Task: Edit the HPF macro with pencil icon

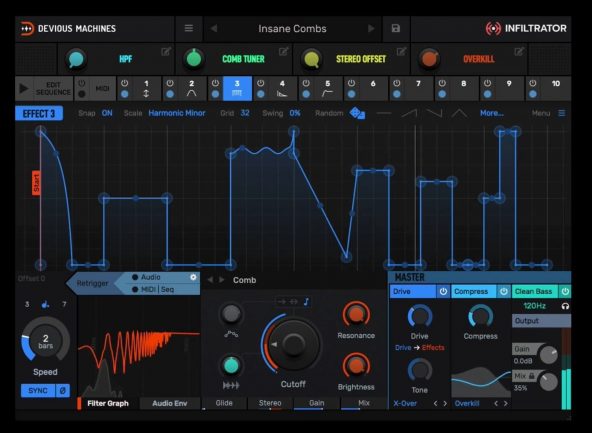Action: [166, 52]
